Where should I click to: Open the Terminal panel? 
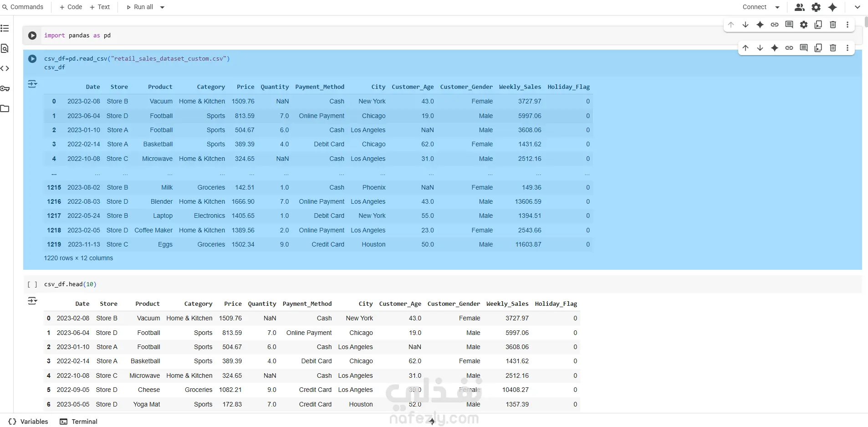coord(79,422)
